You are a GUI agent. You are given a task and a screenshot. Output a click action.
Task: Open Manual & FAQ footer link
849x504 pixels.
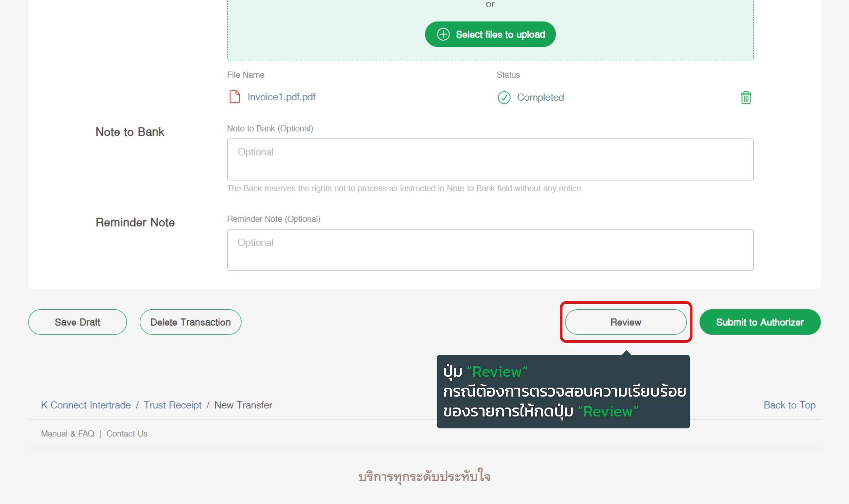pos(68,433)
